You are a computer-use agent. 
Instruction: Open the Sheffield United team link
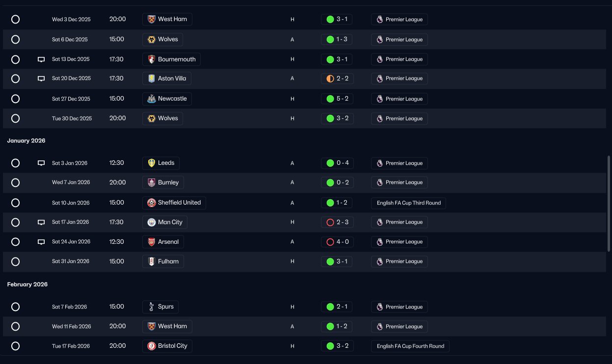pos(179,203)
